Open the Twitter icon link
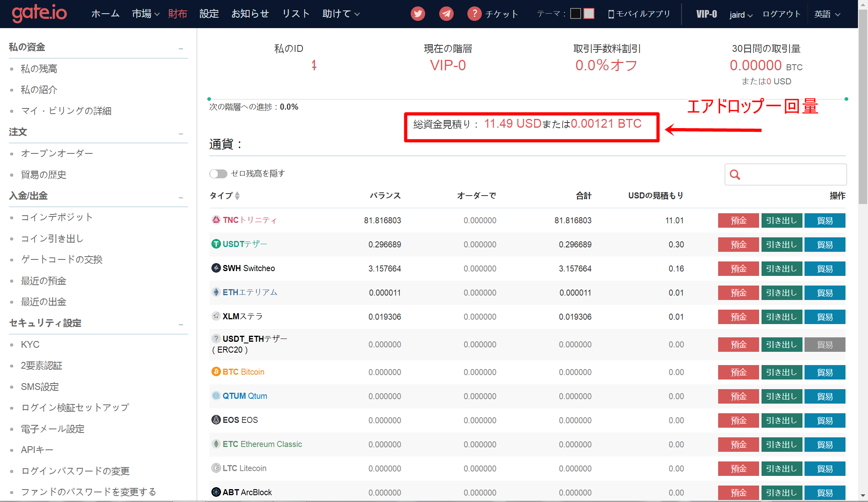 coord(418,14)
